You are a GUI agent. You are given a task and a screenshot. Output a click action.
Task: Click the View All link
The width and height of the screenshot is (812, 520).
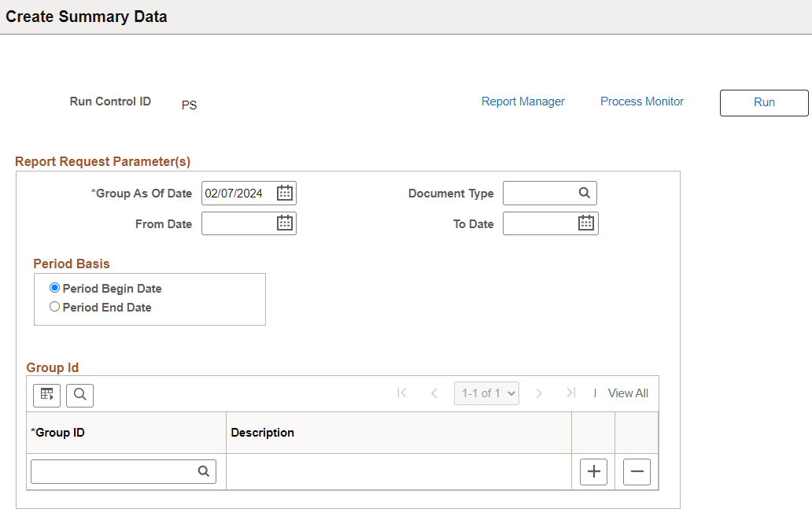(628, 393)
